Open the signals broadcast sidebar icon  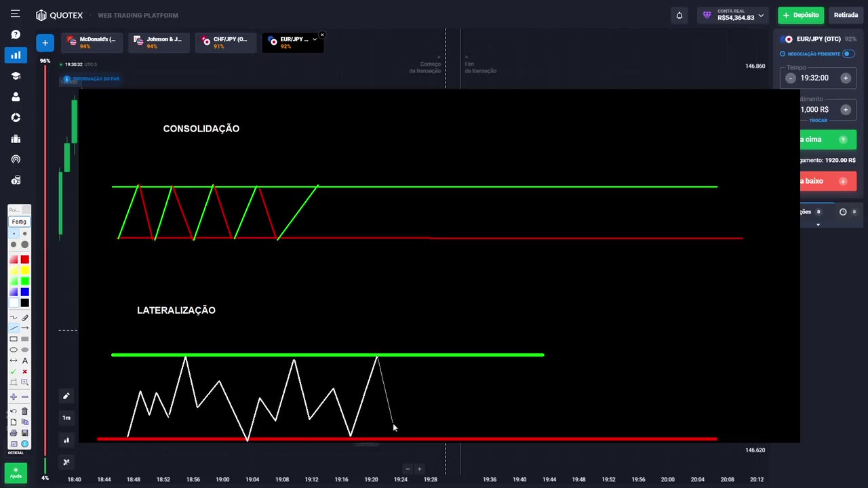click(16, 159)
